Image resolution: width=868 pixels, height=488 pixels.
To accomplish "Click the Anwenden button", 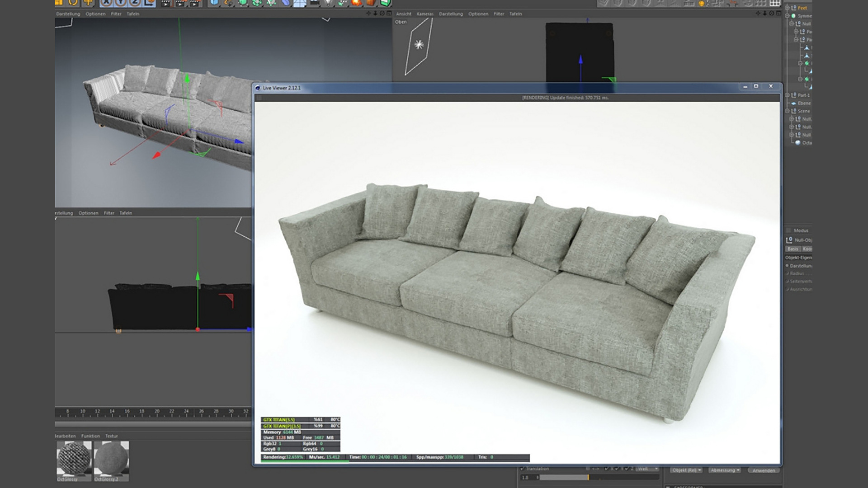I will [x=764, y=470].
